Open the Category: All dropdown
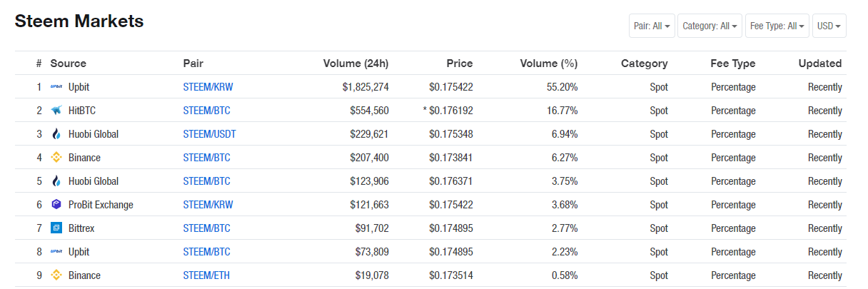Image resolution: width=868 pixels, height=289 pixels. coord(710,26)
